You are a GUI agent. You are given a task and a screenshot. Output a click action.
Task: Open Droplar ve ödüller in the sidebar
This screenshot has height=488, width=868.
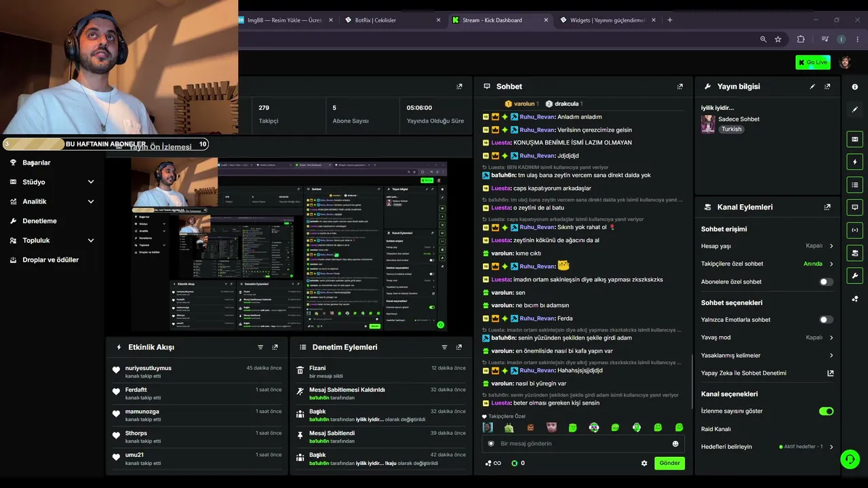coord(51,260)
